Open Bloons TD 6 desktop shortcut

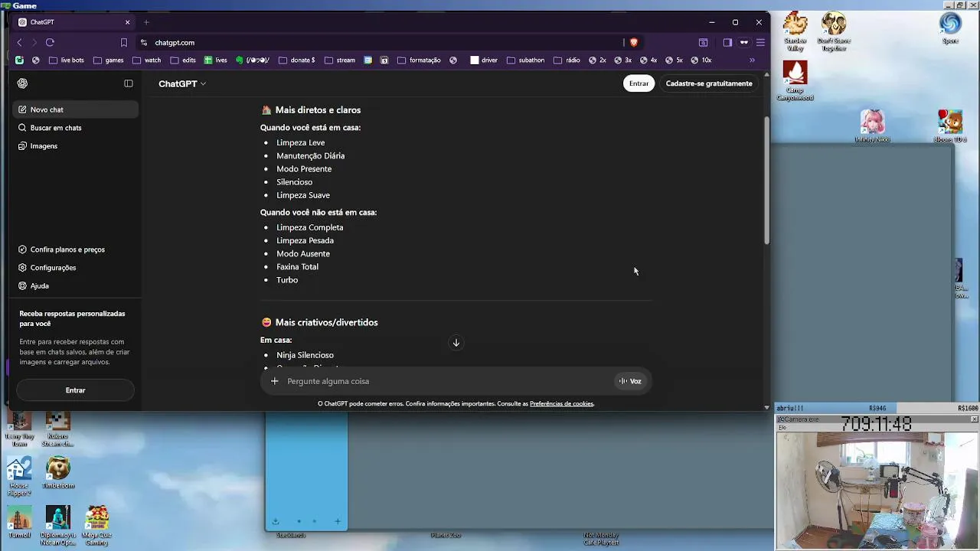coord(950,126)
